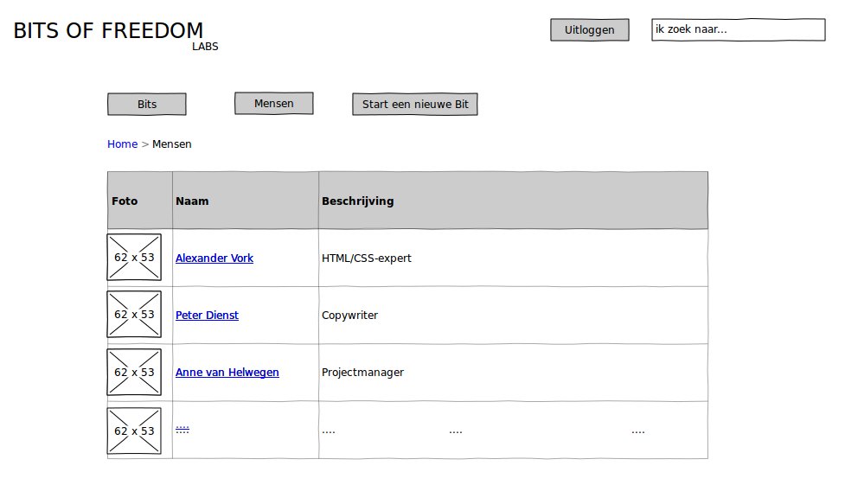
Task: Click Alexander Vork's photo placeholder
Action: (x=134, y=258)
